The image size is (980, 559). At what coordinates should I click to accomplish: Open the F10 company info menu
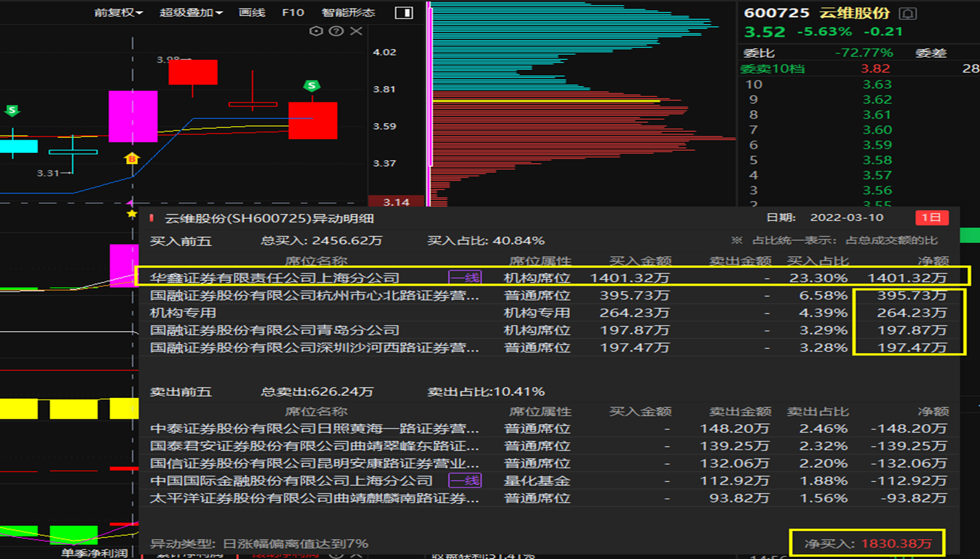pyautogui.click(x=293, y=12)
